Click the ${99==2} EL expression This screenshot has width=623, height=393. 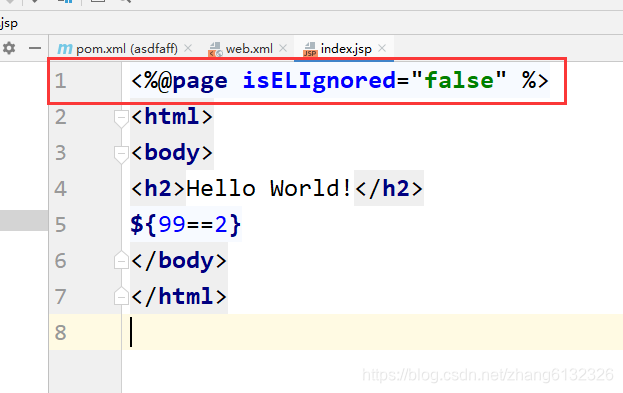pyautogui.click(x=186, y=225)
